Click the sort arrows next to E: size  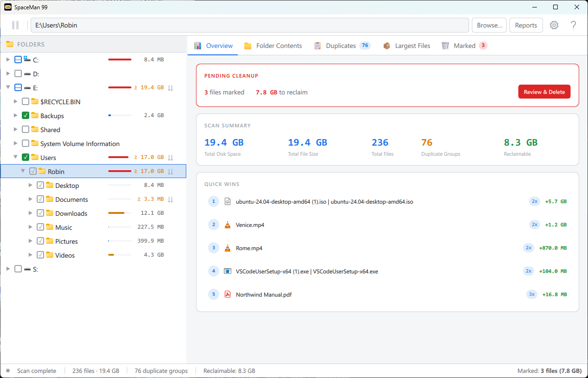pyautogui.click(x=170, y=87)
